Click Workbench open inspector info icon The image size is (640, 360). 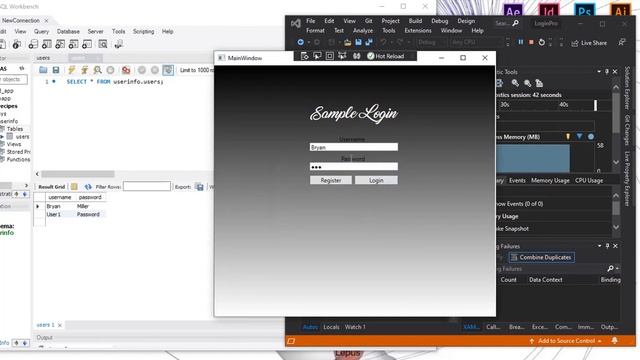(17, 44)
